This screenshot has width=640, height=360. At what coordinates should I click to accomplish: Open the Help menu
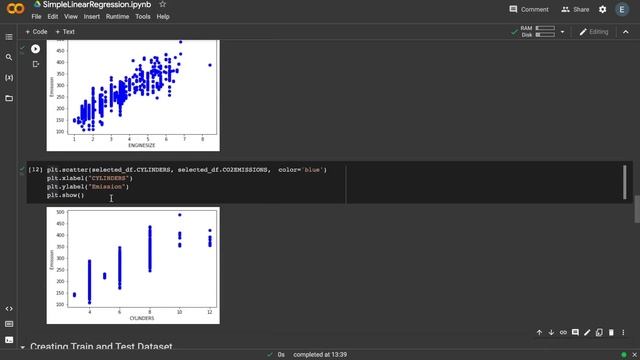(x=163, y=17)
